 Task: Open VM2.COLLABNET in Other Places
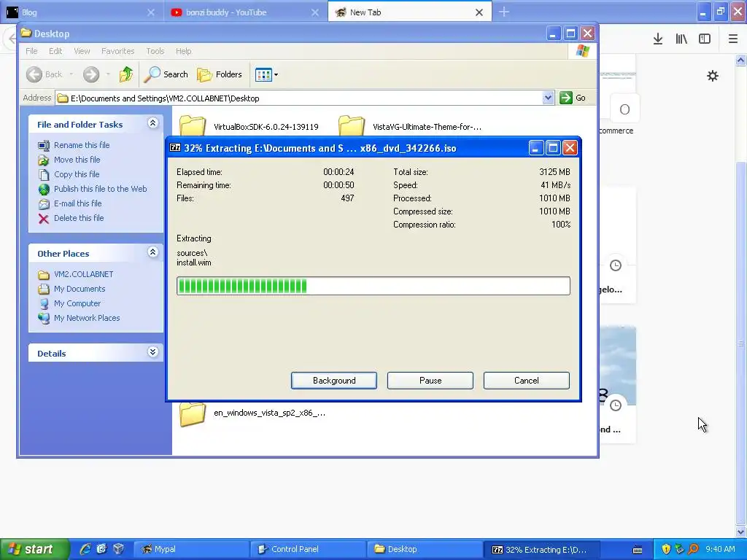(83, 274)
